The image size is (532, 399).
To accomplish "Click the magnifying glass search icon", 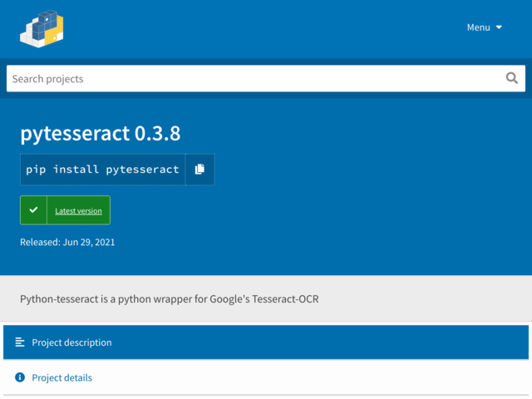I will tap(512, 78).
